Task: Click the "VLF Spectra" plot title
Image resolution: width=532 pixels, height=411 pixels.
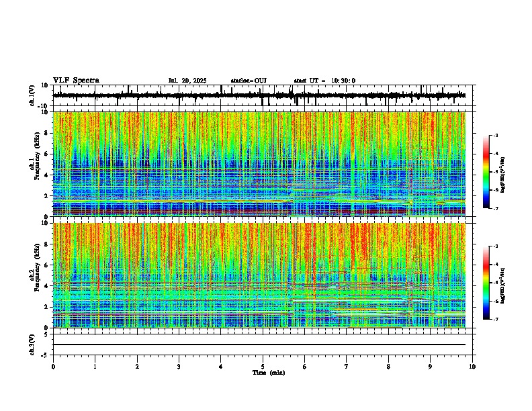Action: (76, 81)
